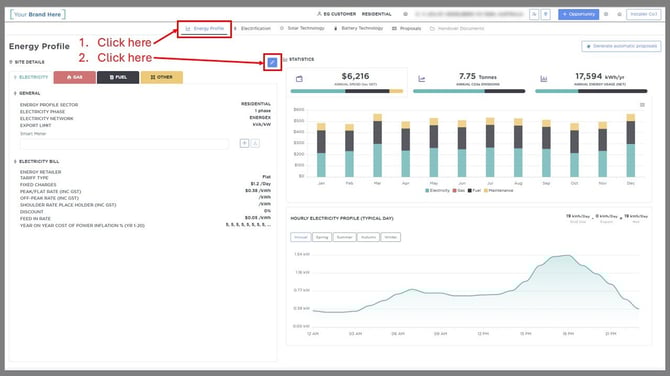Click the first square icon before Opportunity
Screen dimensions: 670x376
click(x=534, y=14)
